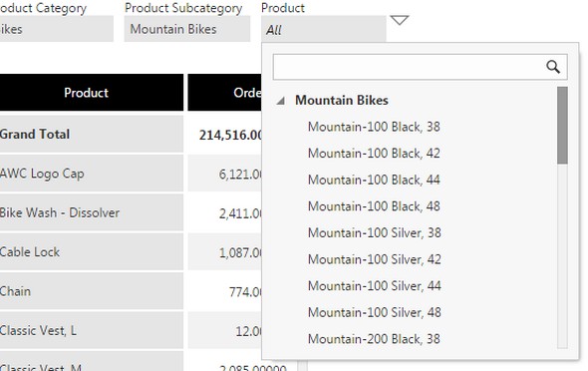Click the Product column header
The width and height of the screenshot is (588, 371).
tap(87, 93)
